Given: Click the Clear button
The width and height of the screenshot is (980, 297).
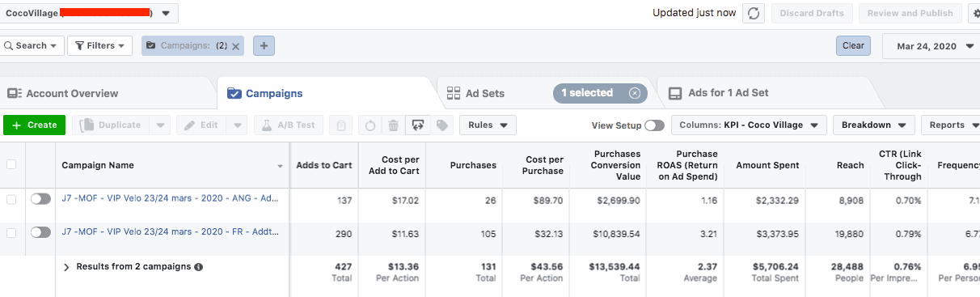Looking at the screenshot, I should pos(853,46).
